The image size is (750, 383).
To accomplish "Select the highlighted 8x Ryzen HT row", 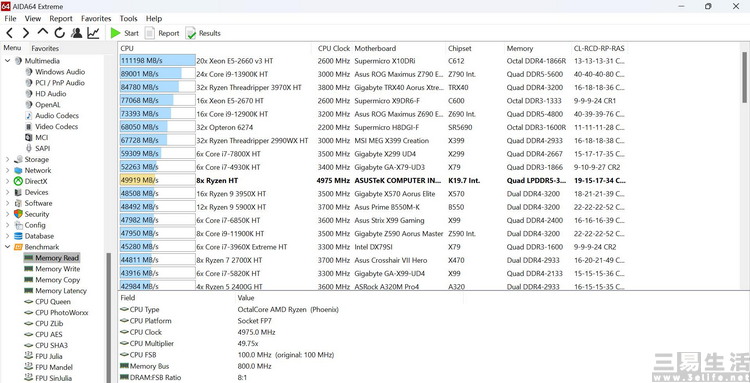I will coord(373,181).
